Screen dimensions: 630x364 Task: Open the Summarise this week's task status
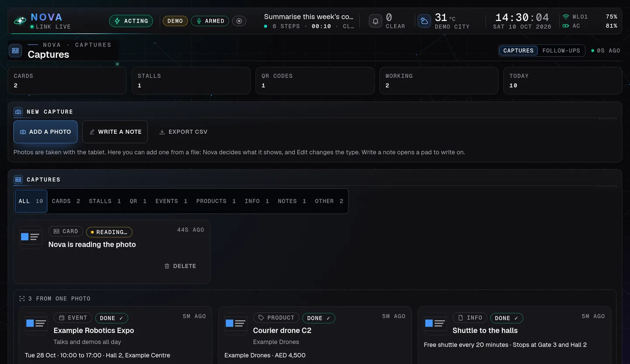(309, 21)
